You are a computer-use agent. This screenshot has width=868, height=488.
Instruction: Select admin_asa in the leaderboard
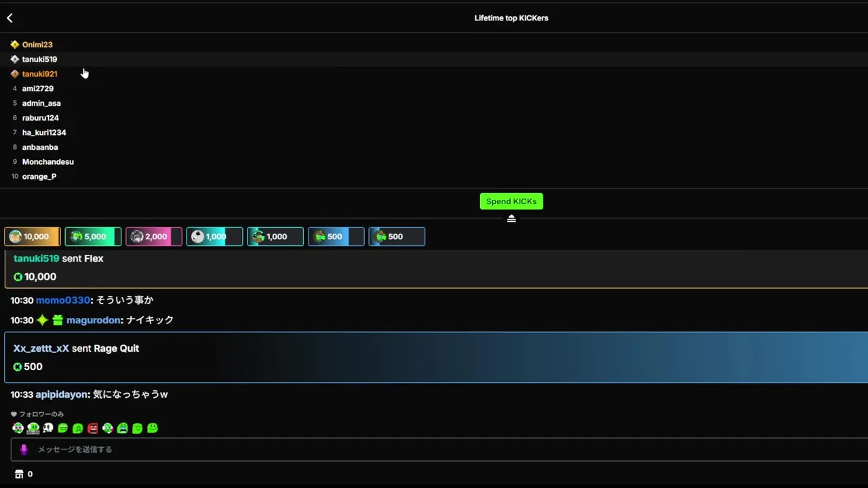pos(41,103)
